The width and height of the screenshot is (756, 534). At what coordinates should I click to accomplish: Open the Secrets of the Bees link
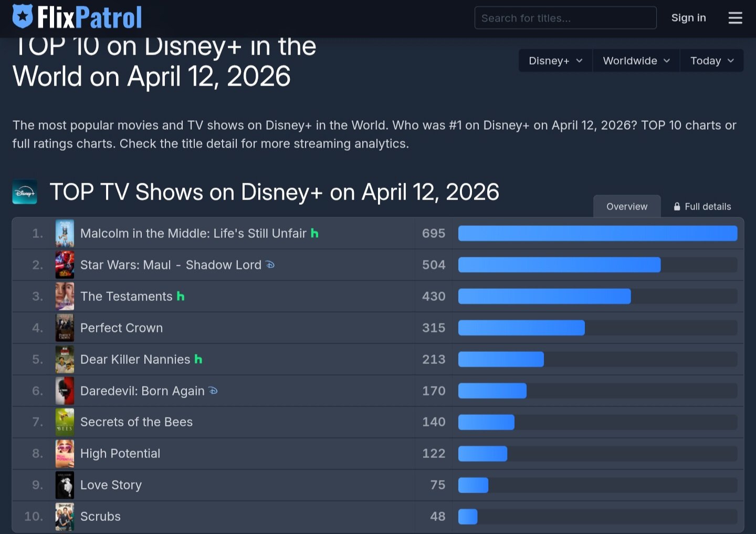pos(136,422)
